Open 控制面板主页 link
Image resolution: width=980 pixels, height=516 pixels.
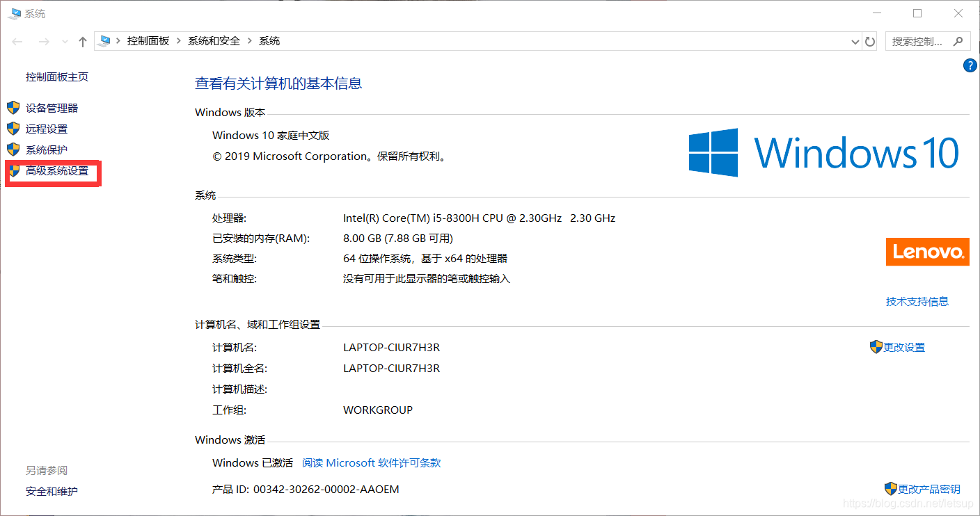pyautogui.click(x=57, y=77)
